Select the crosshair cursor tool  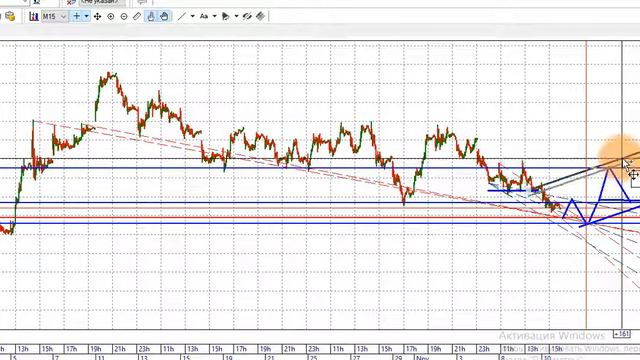pos(76,16)
